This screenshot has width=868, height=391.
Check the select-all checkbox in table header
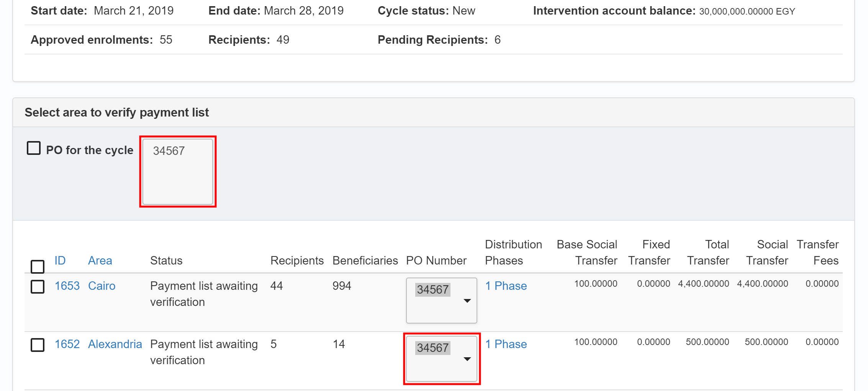click(38, 266)
